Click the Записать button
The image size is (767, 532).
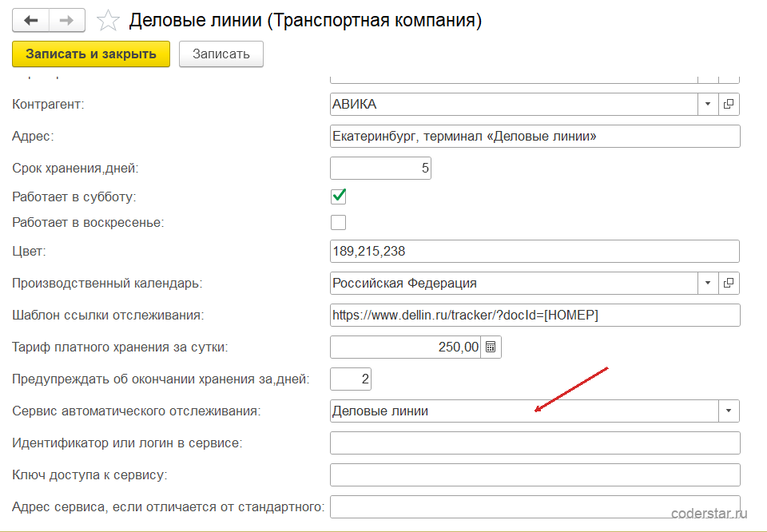pos(221,54)
